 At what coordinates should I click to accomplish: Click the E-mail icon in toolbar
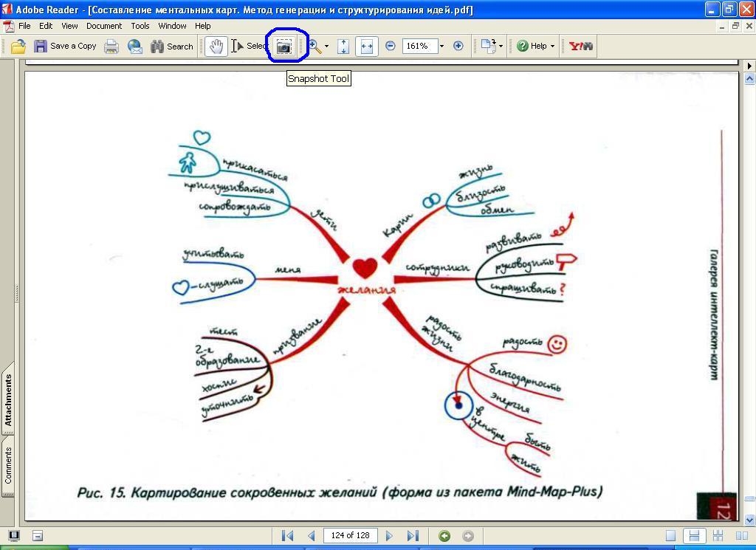(x=135, y=46)
